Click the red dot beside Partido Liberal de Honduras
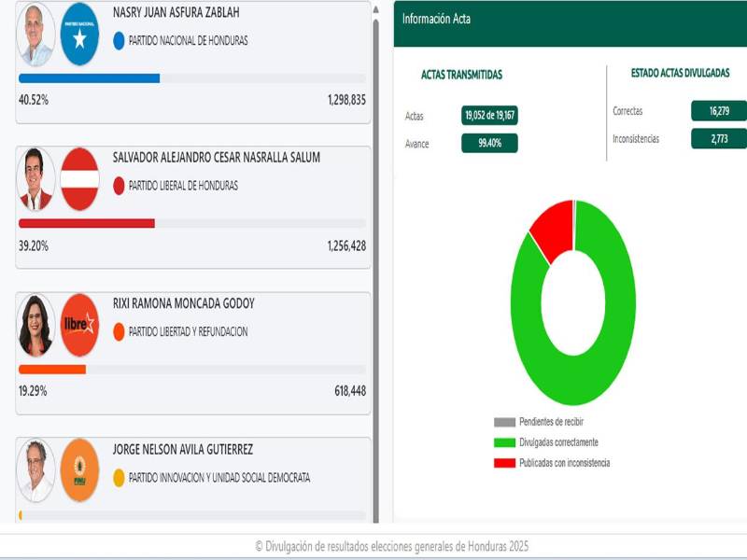 pos(117,187)
